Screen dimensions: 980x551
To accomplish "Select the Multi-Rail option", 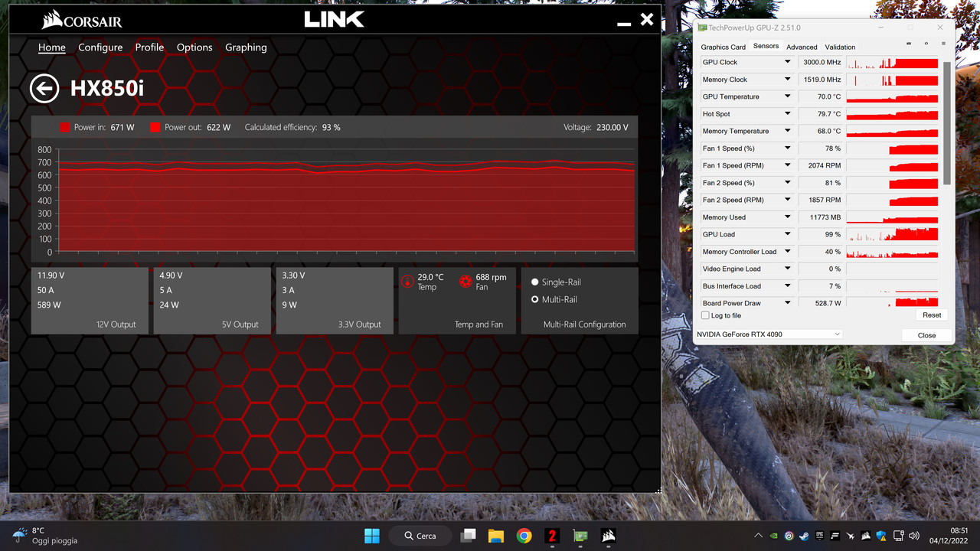I will (x=554, y=299).
